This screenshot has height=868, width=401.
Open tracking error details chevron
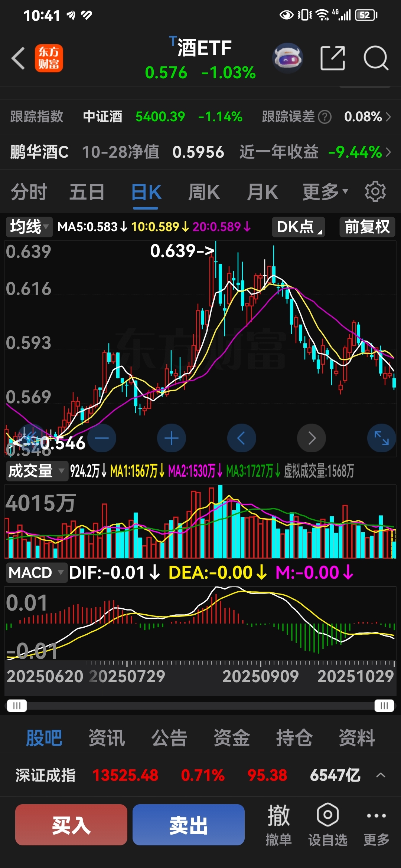(388, 117)
